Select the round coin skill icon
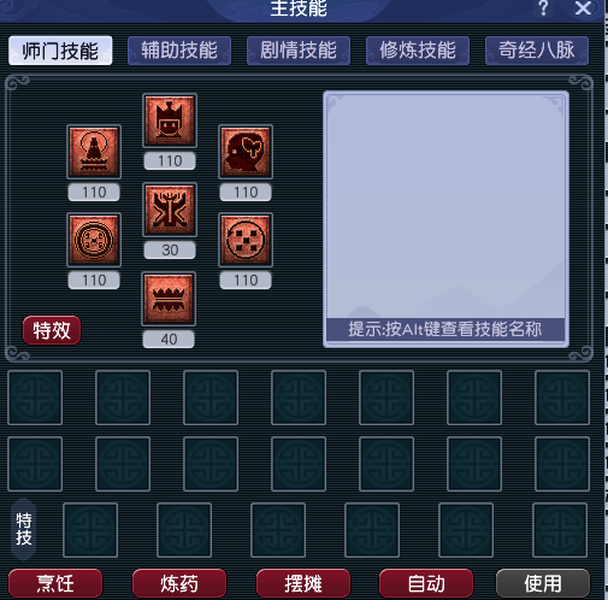Image resolution: width=608 pixels, height=600 pixels. tap(94, 240)
